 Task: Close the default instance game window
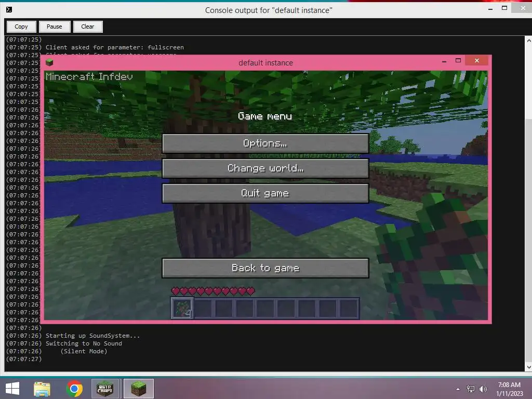pyautogui.click(x=477, y=60)
